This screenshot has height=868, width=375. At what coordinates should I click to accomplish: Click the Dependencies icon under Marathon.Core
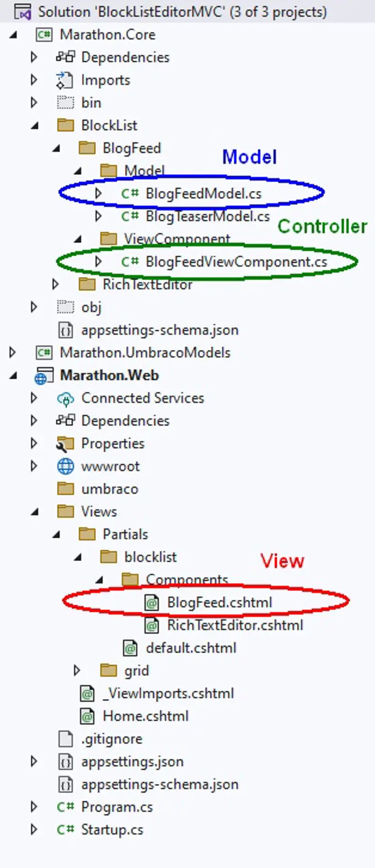pyautogui.click(x=65, y=57)
